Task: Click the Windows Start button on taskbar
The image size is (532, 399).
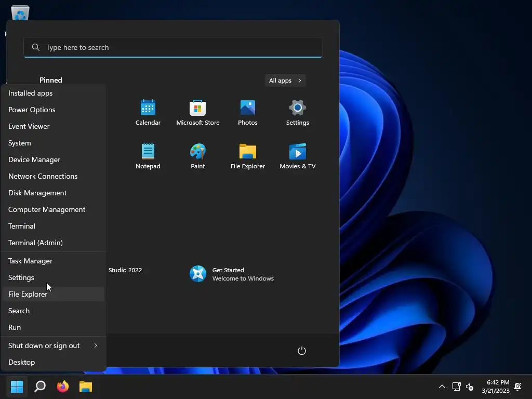Action: (x=17, y=386)
